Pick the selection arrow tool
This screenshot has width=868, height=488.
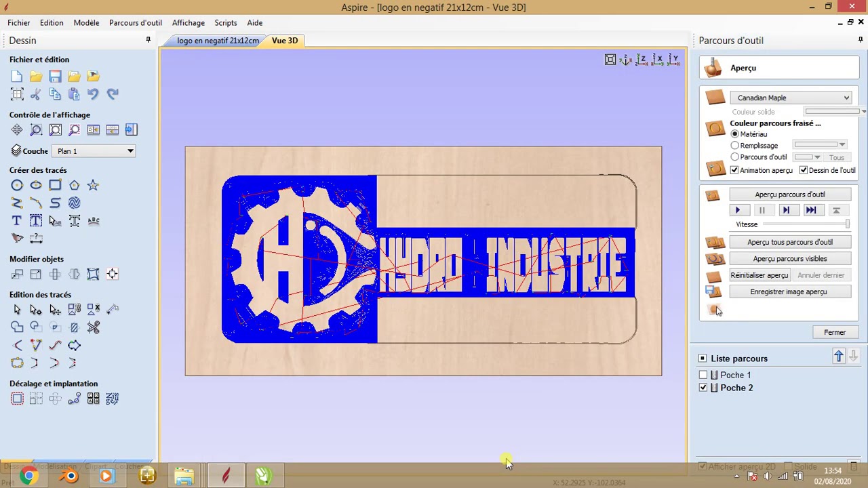click(17, 310)
